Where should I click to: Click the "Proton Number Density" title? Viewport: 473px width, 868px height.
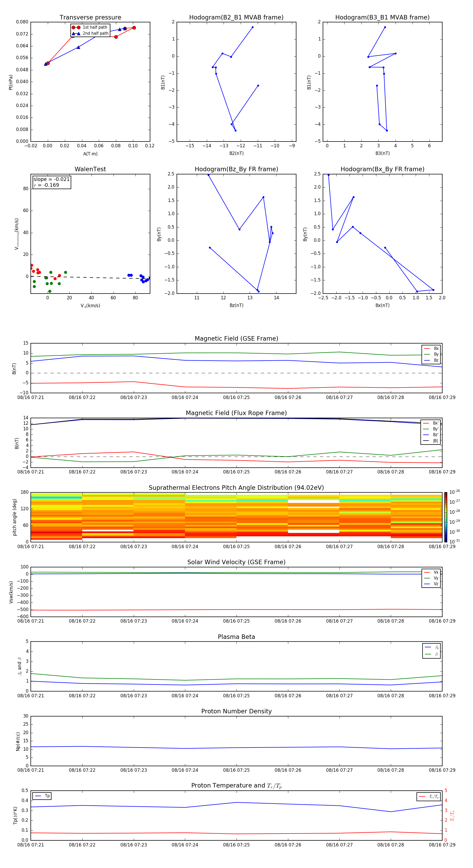tap(236, 711)
